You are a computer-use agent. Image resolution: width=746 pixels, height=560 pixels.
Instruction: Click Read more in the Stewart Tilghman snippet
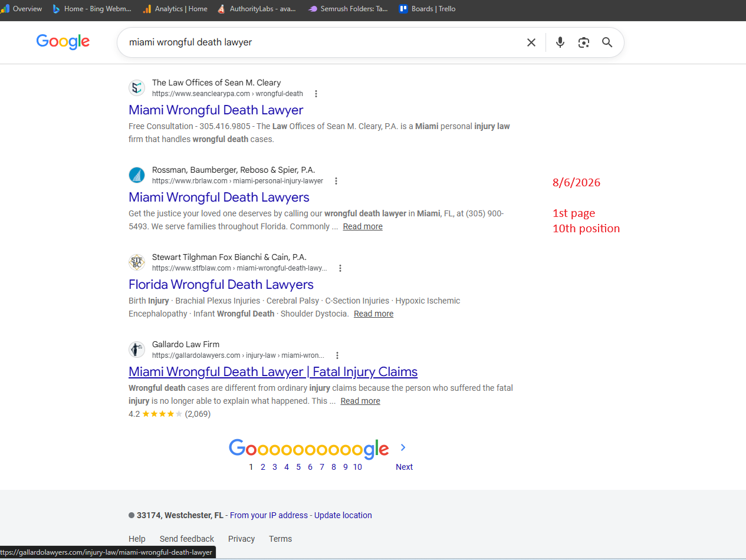click(373, 314)
